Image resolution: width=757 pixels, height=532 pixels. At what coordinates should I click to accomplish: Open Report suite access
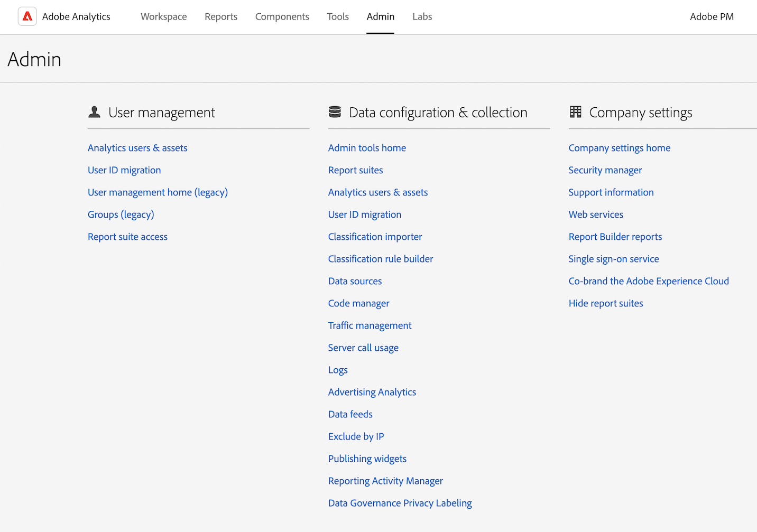[x=127, y=237]
